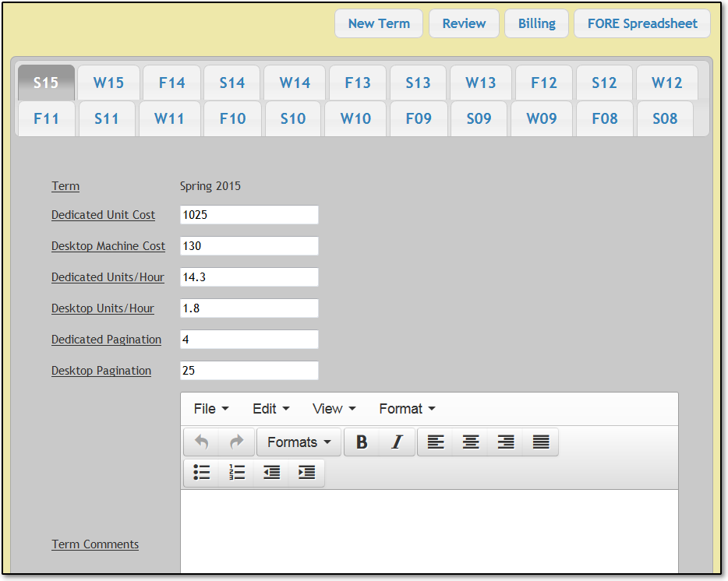Click the Desktop Pagination label
The width and height of the screenshot is (728, 581).
(x=101, y=370)
